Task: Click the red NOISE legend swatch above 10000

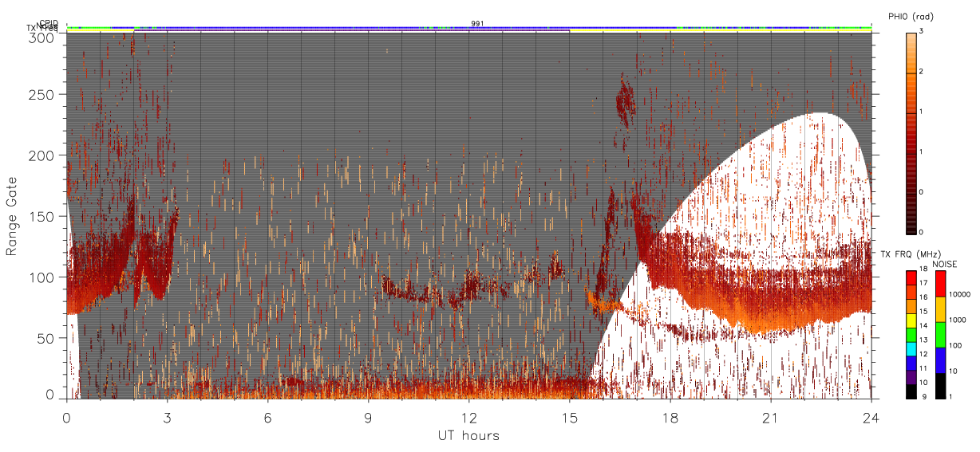Action: [x=942, y=284]
